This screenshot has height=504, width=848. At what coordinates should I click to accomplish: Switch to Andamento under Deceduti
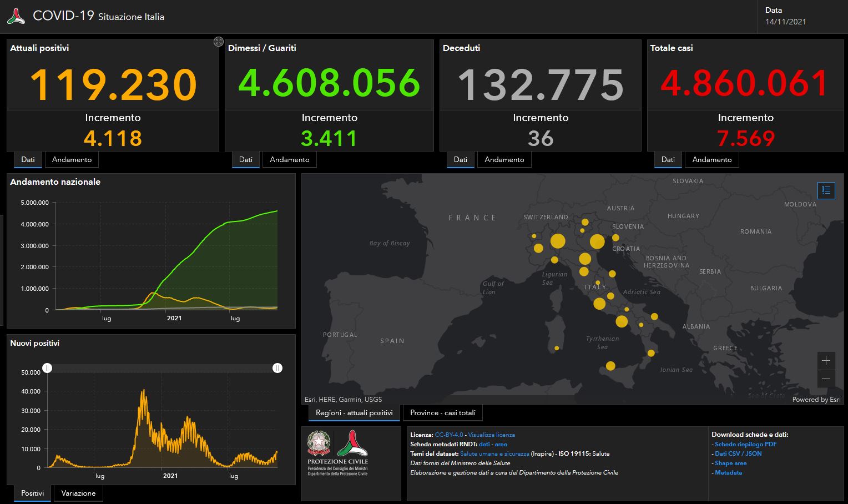(504, 159)
